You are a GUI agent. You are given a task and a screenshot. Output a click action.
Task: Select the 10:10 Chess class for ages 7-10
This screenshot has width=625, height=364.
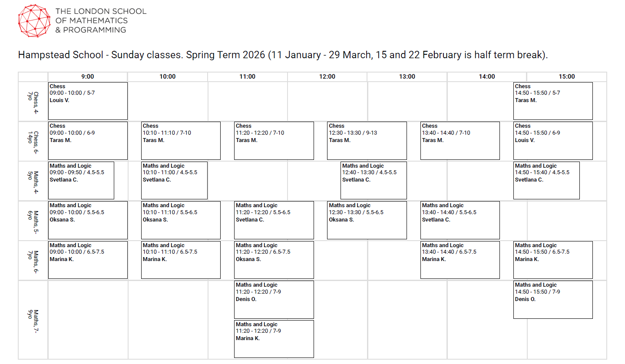(x=181, y=140)
